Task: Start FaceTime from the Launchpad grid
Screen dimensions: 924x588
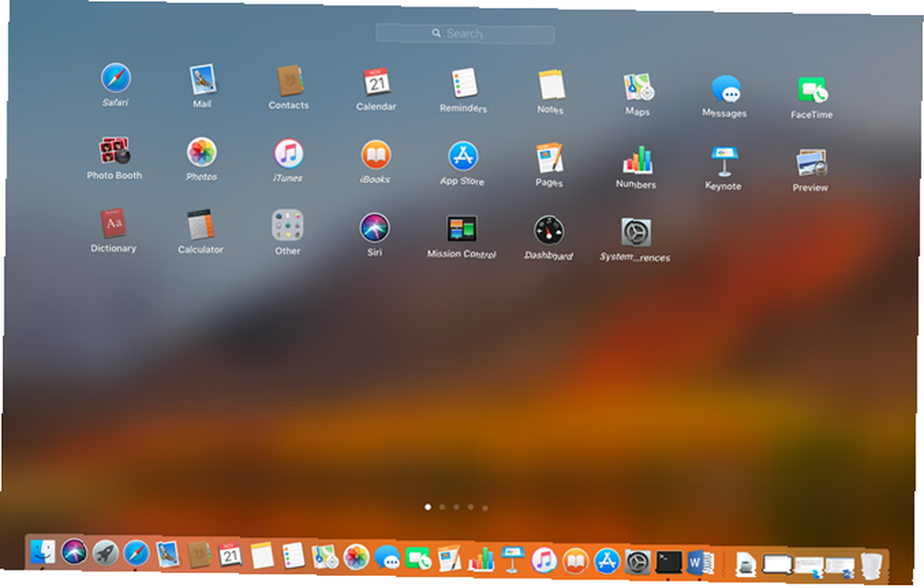Action: point(812,91)
